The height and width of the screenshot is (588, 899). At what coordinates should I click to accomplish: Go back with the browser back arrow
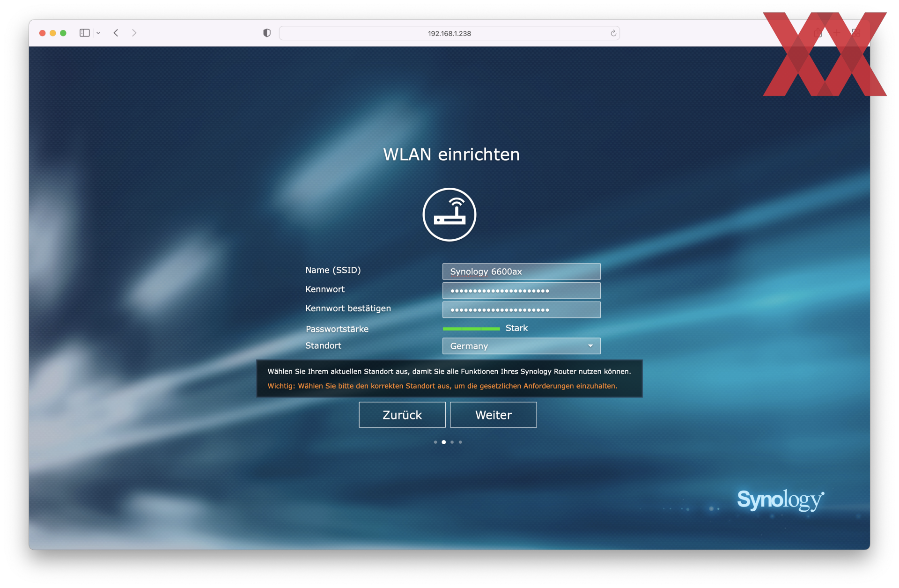116,33
